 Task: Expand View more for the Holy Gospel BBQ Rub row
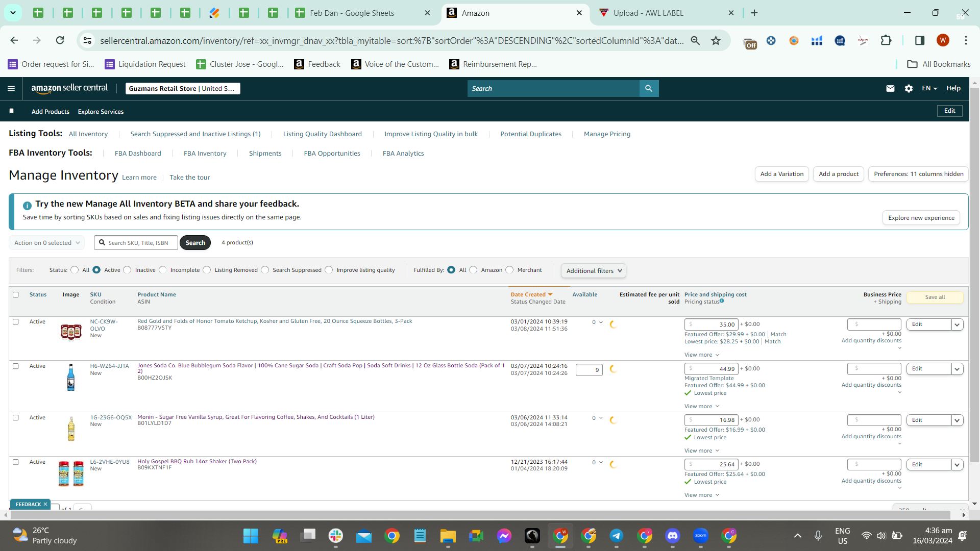tap(702, 495)
